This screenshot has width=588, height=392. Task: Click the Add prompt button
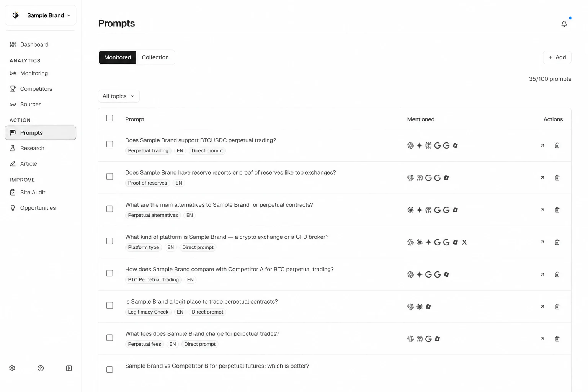pos(557,57)
